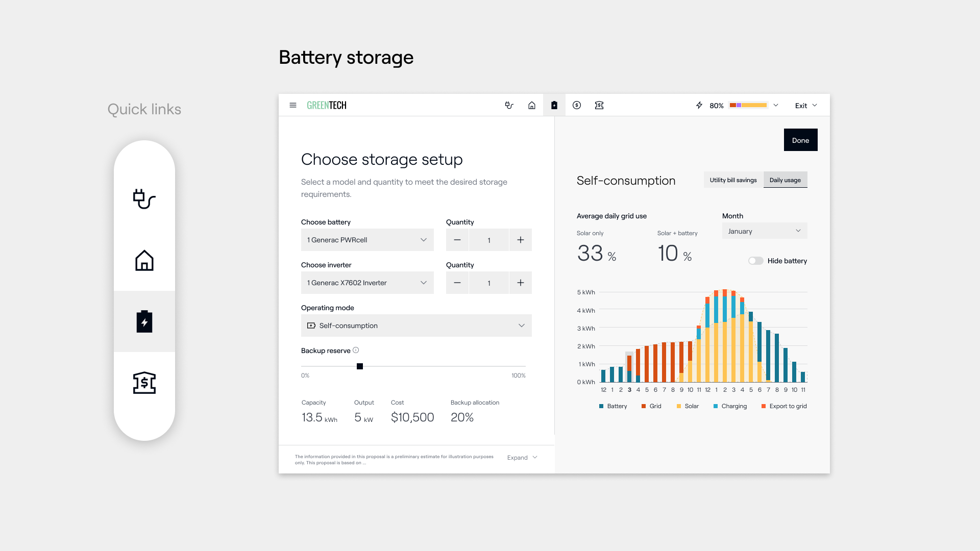The height and width of the screenshot is (551, 980).
Task: Toggle the Hide battery switch
Action: [x=755, y=261]
